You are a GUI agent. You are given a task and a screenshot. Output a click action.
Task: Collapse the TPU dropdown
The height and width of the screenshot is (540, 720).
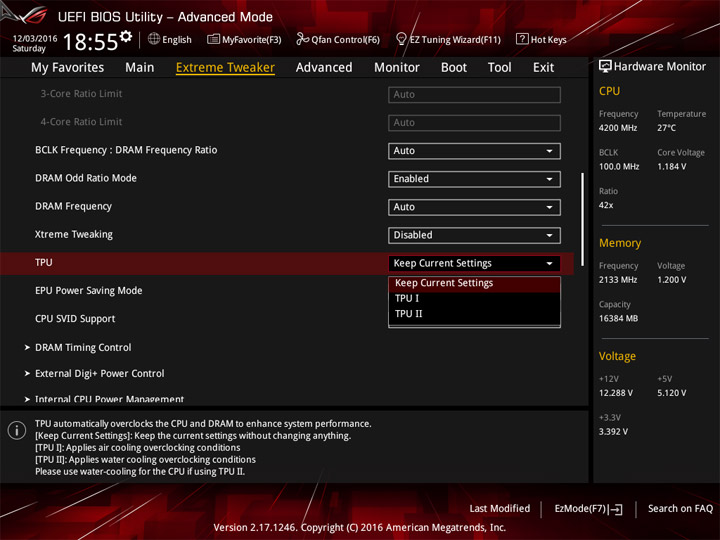474,264
